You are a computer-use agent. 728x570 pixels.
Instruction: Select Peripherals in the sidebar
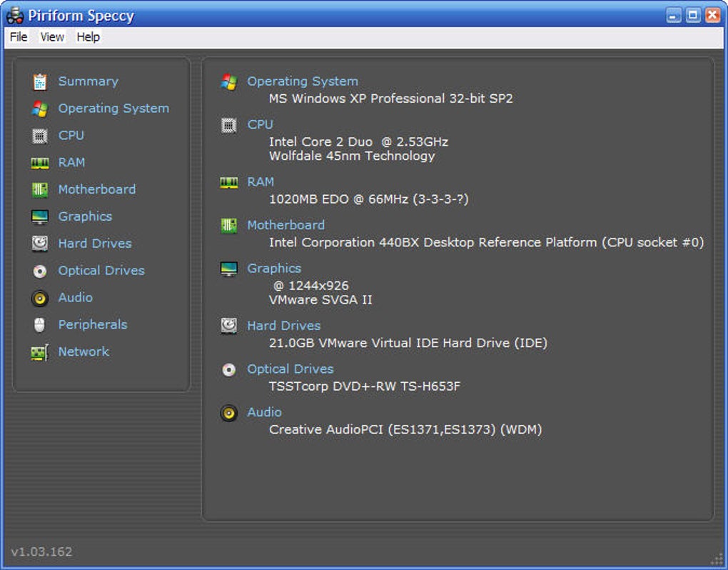click(x=93, y=324)
